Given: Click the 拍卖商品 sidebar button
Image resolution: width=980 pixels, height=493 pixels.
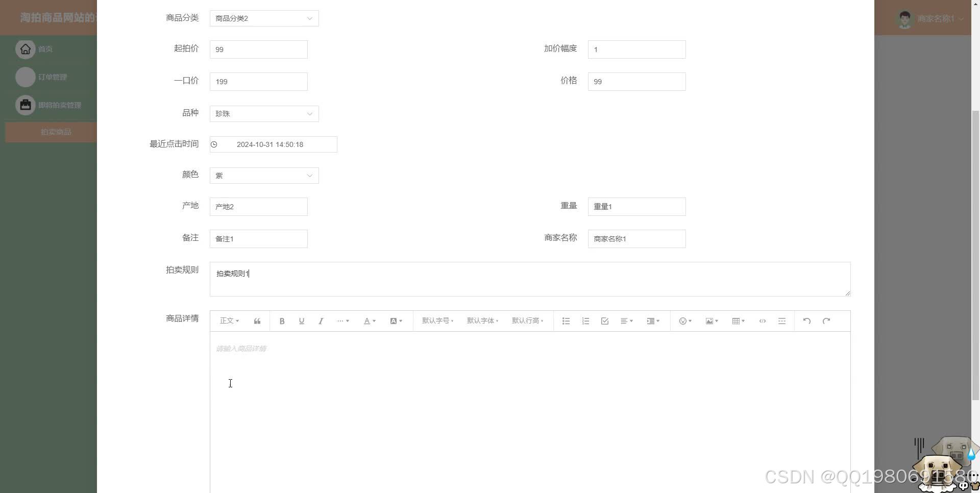Looking at the screenshot, I should pos(57,132).
